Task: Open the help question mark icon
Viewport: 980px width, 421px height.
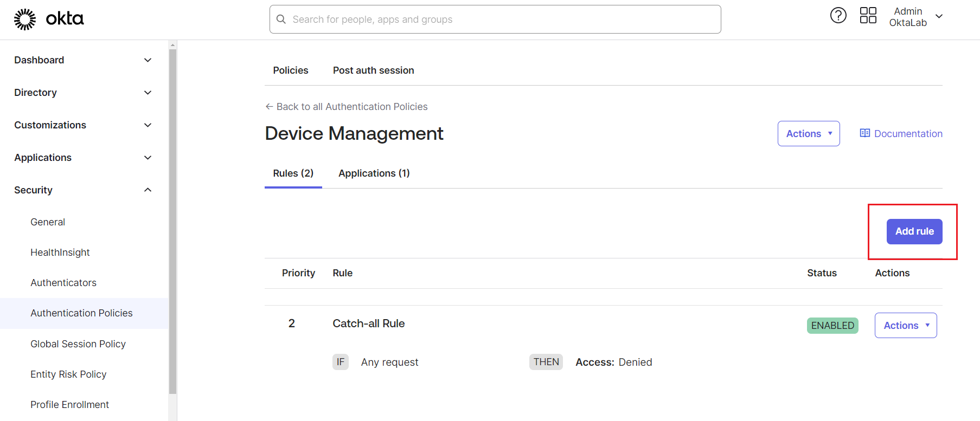Action: (838, 16)
